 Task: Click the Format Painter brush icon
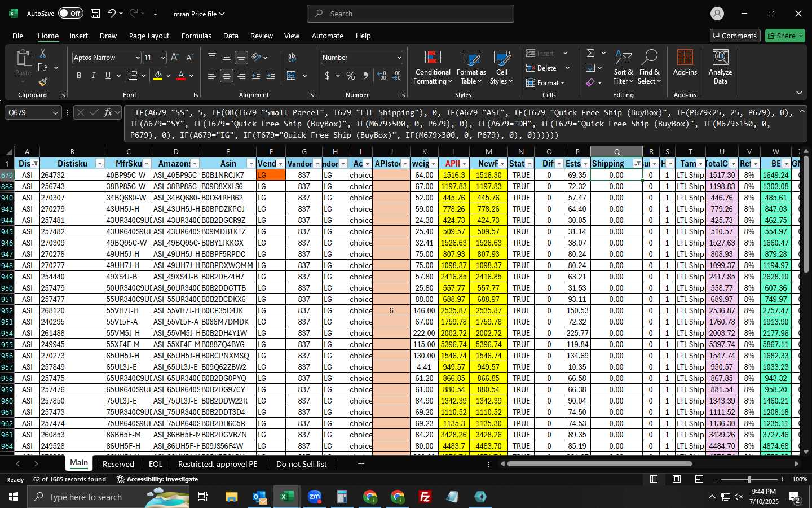click(x=43, y=82)
